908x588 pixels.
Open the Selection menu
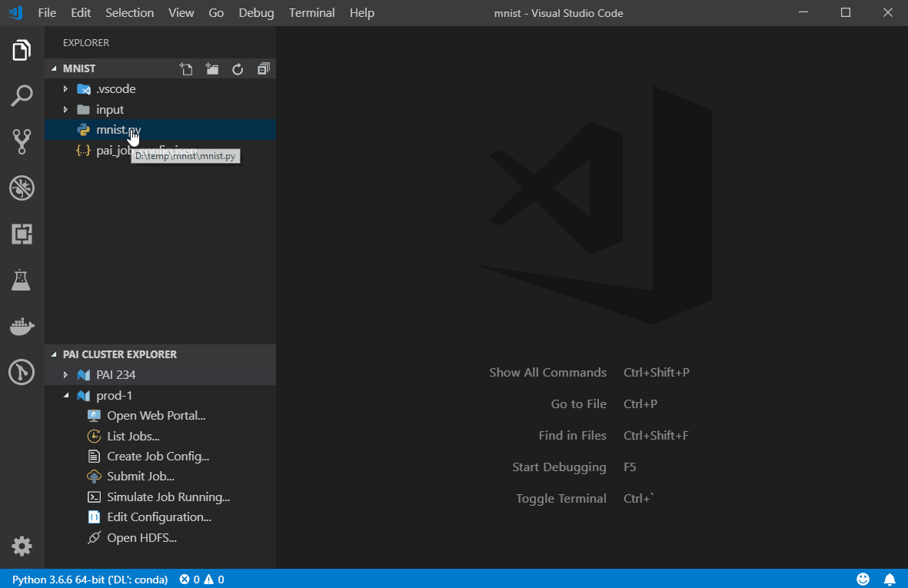tap(129, 13)
